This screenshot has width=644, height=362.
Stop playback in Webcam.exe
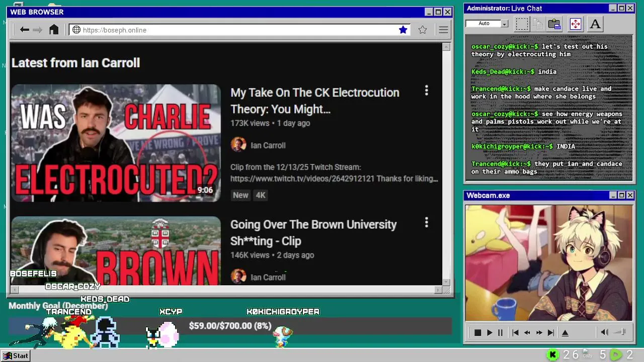pos(478,333)
